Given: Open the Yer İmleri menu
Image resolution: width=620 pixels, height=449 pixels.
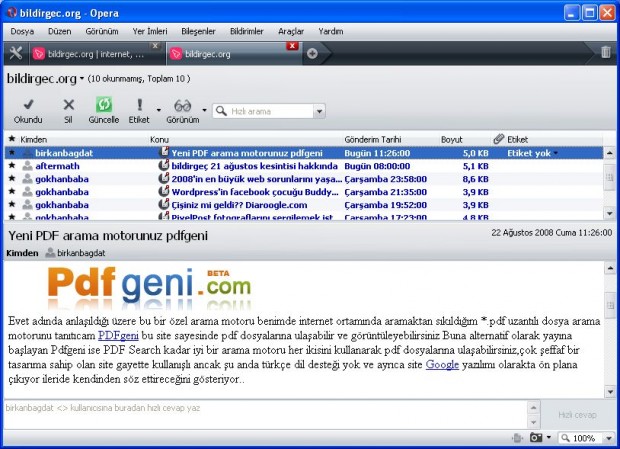Looking at the screenshot, I should coord(150,31).
